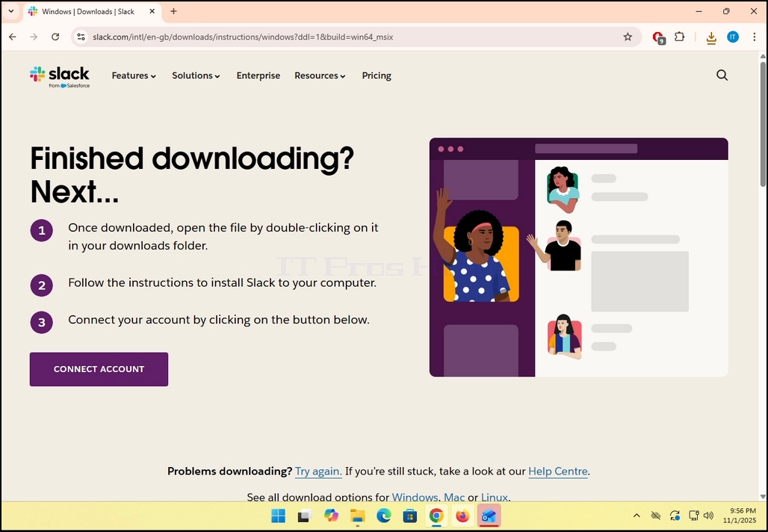
Task: Go back with the browser back arrow
Action: click(13, 37)
